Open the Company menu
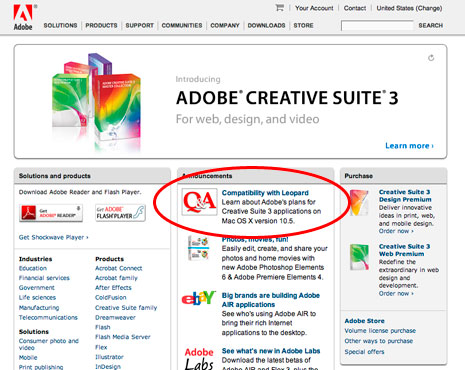The width and height of the screenshot is (465, 370). 225,25
